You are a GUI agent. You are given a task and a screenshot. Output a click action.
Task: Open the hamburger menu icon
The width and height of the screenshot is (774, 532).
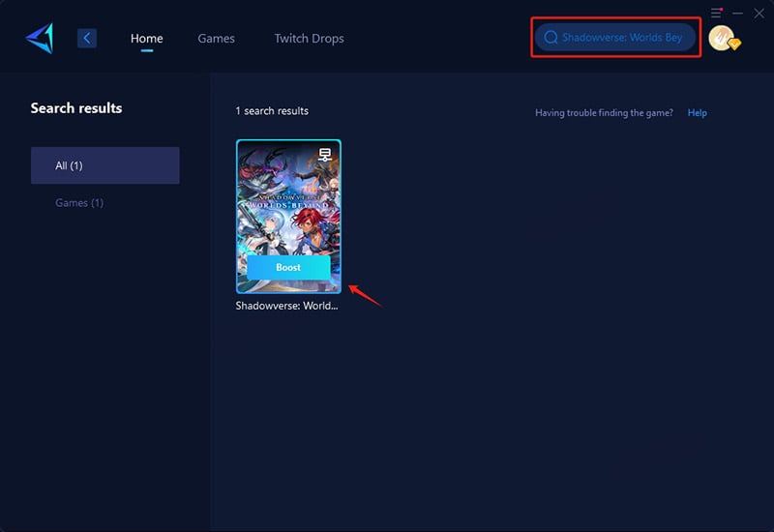click(x=716, y=13)
